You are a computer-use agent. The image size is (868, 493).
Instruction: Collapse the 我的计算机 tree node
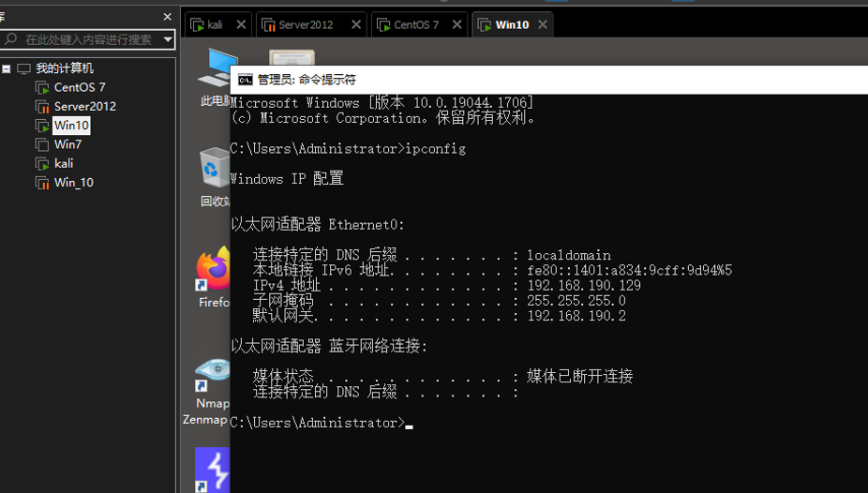pos(6,68)
